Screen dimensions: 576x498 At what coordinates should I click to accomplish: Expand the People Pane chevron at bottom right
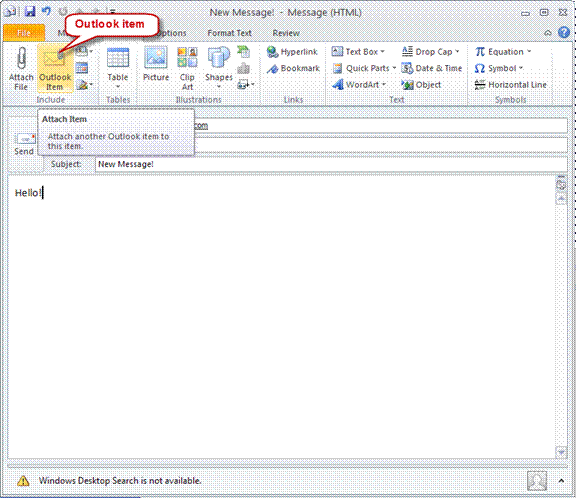561,481
